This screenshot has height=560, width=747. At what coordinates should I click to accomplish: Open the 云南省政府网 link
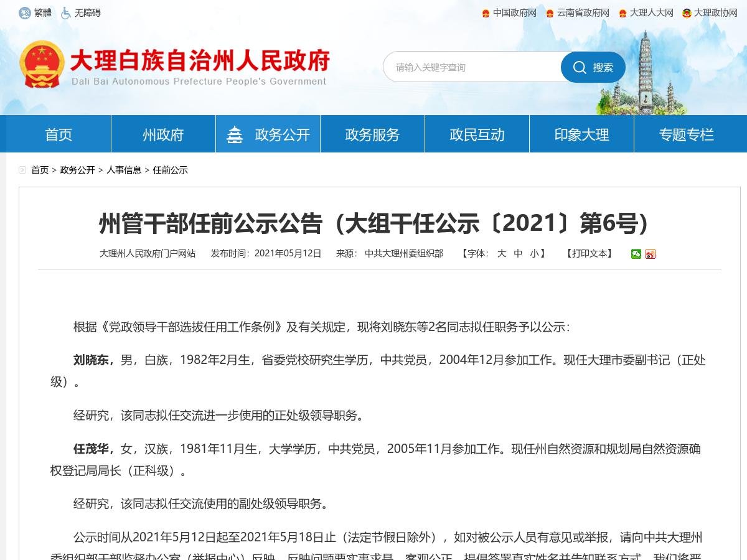[583, 13]
